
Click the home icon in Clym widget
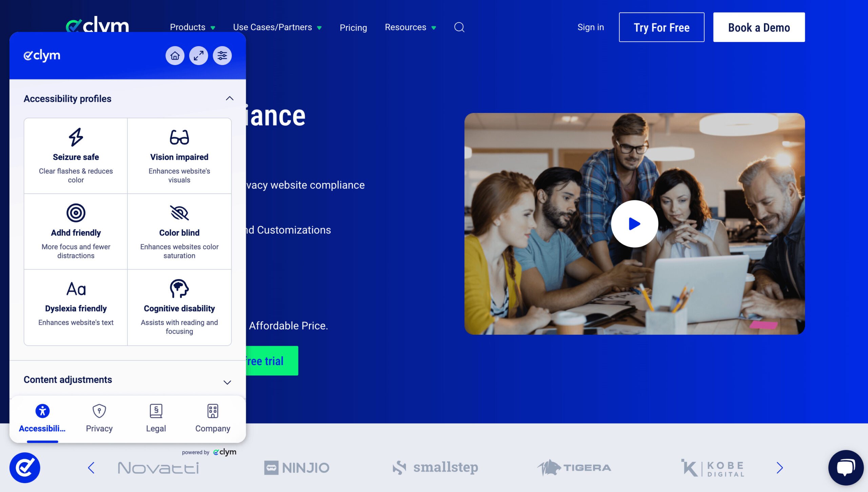175,55
